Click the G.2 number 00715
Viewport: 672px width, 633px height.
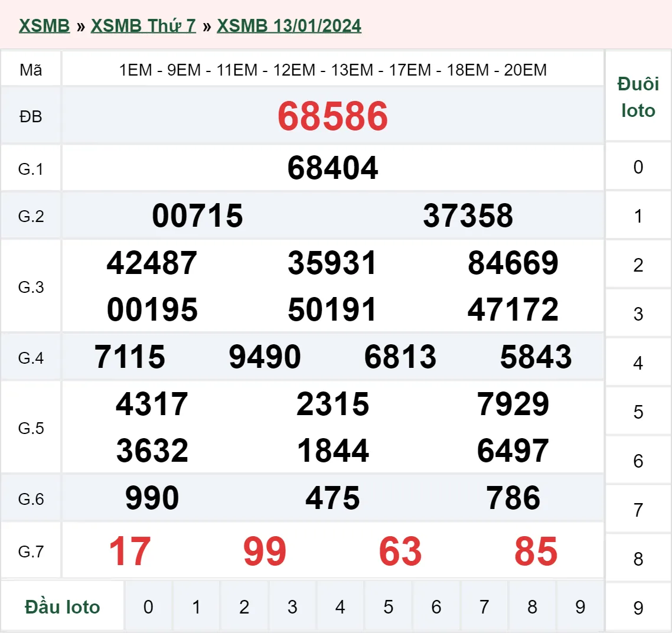click(x=197, y=216)
